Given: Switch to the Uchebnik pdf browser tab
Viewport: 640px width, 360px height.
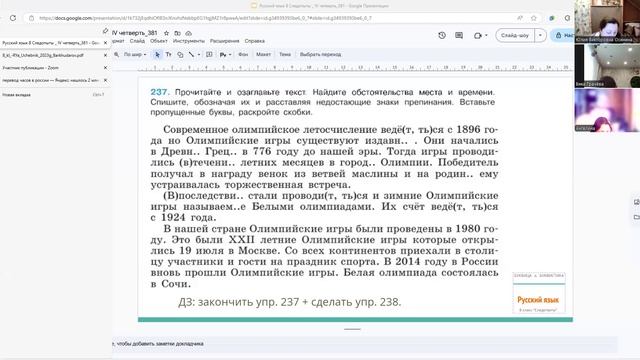Looking at the screenshot, I should pos(51,55).
